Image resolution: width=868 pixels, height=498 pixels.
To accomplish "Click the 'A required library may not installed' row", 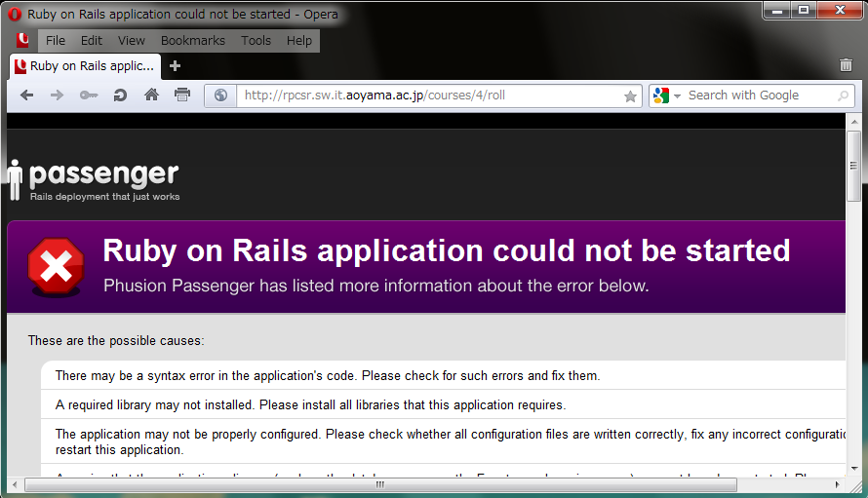I will tap(443, 404).
